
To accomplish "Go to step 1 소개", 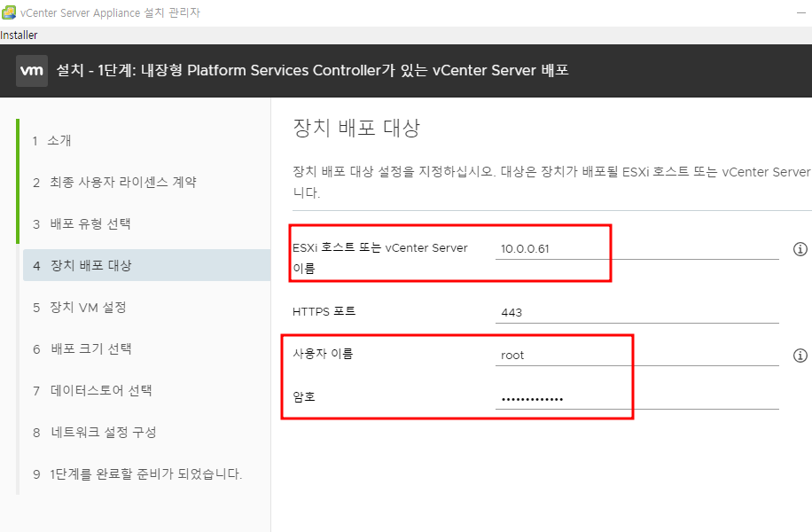I will [51, 140].
